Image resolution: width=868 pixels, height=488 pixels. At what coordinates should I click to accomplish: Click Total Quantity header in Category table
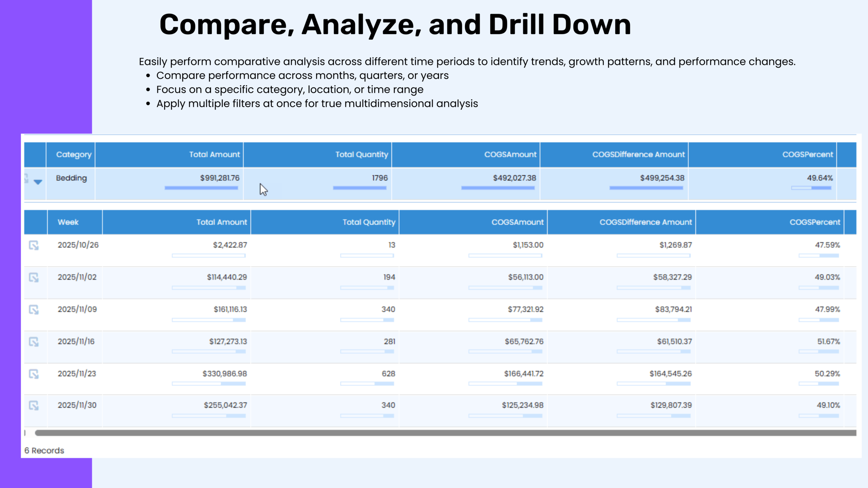click(361, 155)
